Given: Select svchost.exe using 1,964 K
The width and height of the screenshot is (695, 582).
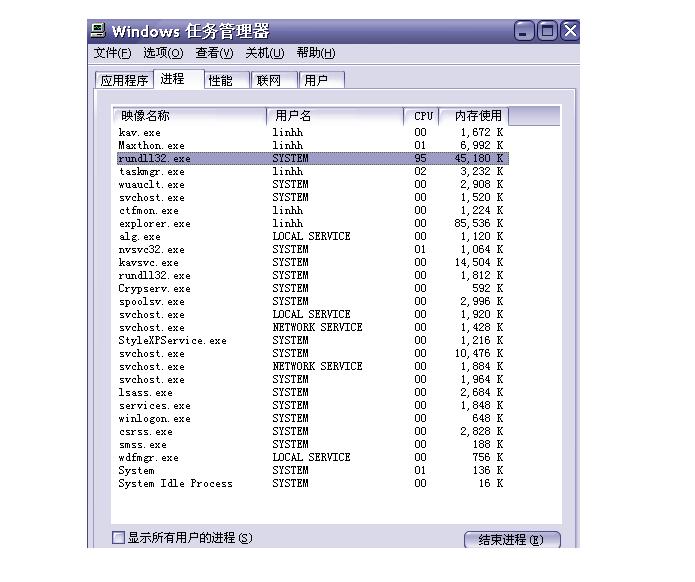Looking at the screenshot, I should pyautogui.click(x=313, y=379).
